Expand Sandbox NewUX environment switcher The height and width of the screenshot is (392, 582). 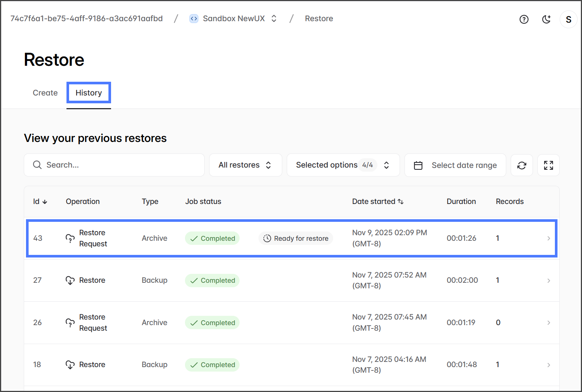(274, 19)
